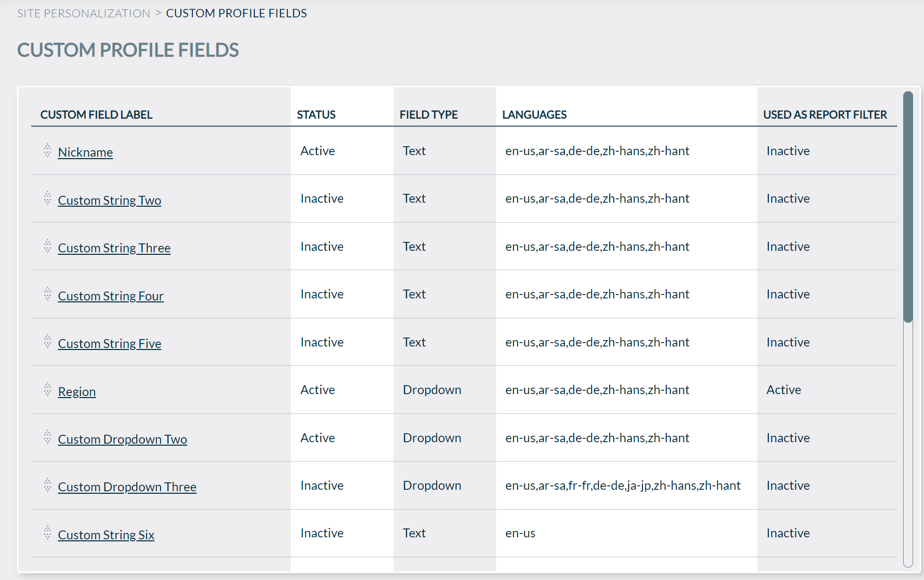The width and height of the screenshot is (924, 580).
Task: Click the CUSTOM PROFILE FIELDS breadcrumb
Action: click(236, 13)
